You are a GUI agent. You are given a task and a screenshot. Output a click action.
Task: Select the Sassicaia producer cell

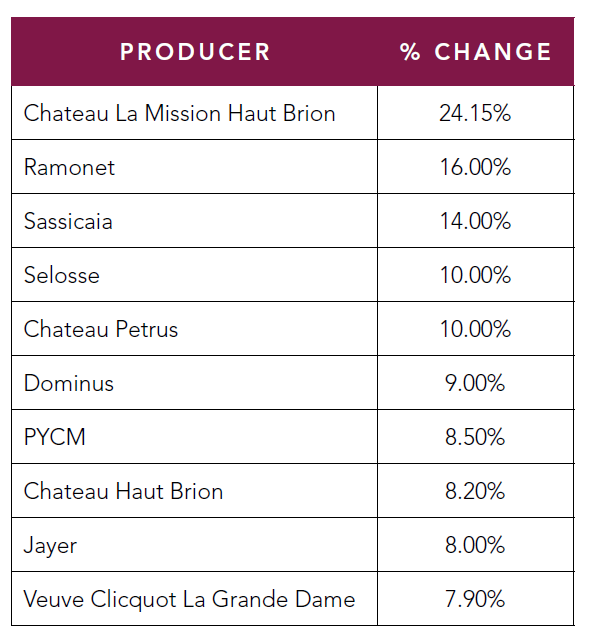click(x=68, y=221)
